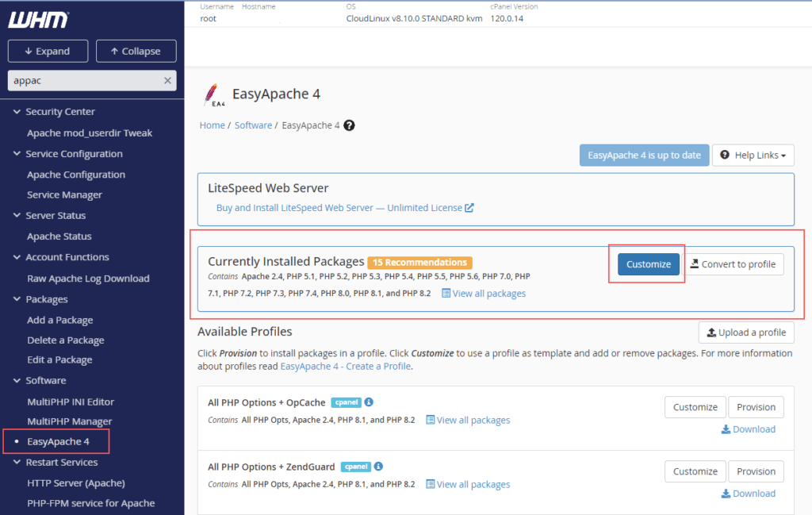Download the All PHP Options + ZendGuard profile
The height and width of the screenshot is (515, 812).
click(749, 494)
